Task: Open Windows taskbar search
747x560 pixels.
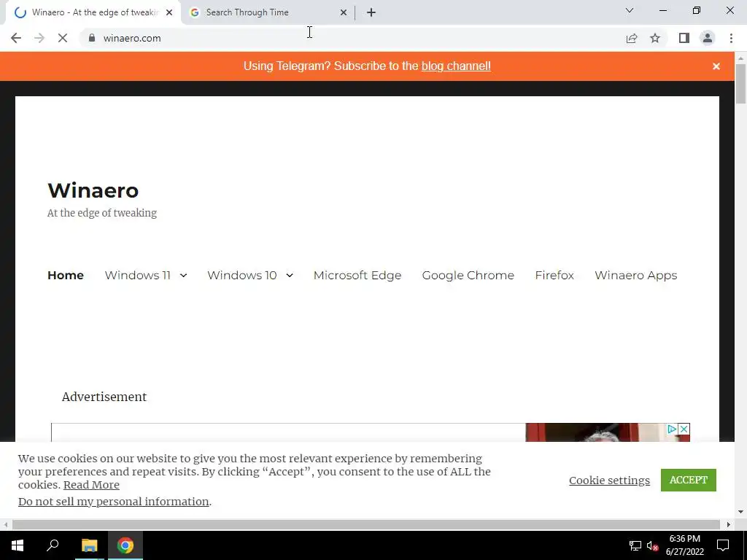Action: click(53, 545)
